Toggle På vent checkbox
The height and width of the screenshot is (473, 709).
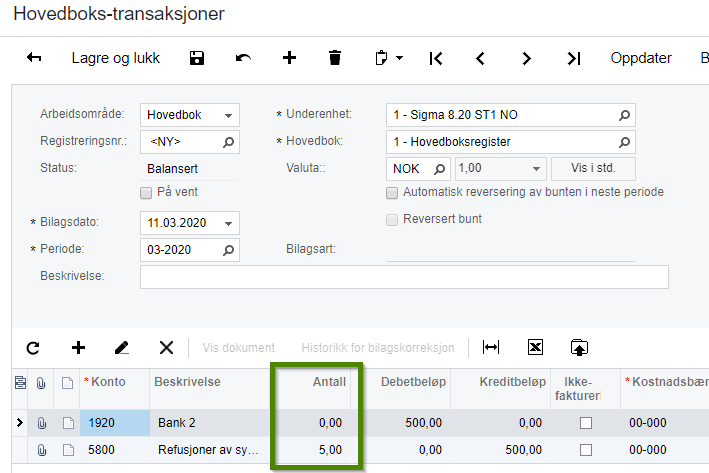[x=146, y=193]
